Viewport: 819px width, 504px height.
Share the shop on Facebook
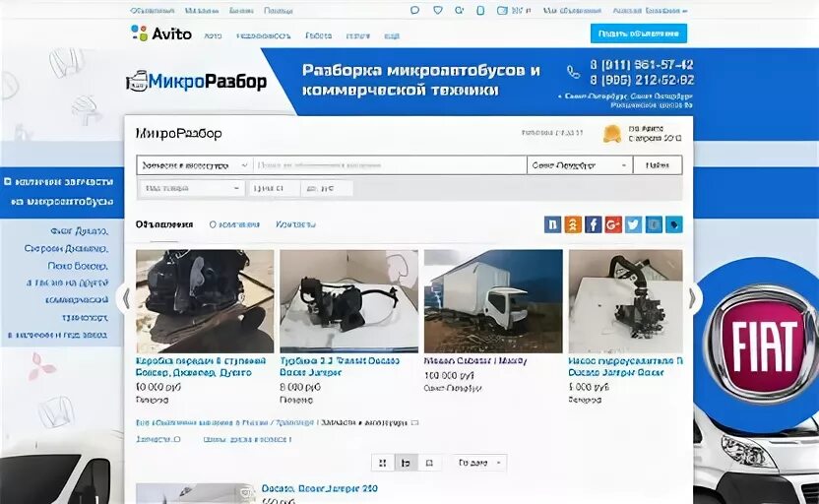click(x=593, y=224)
